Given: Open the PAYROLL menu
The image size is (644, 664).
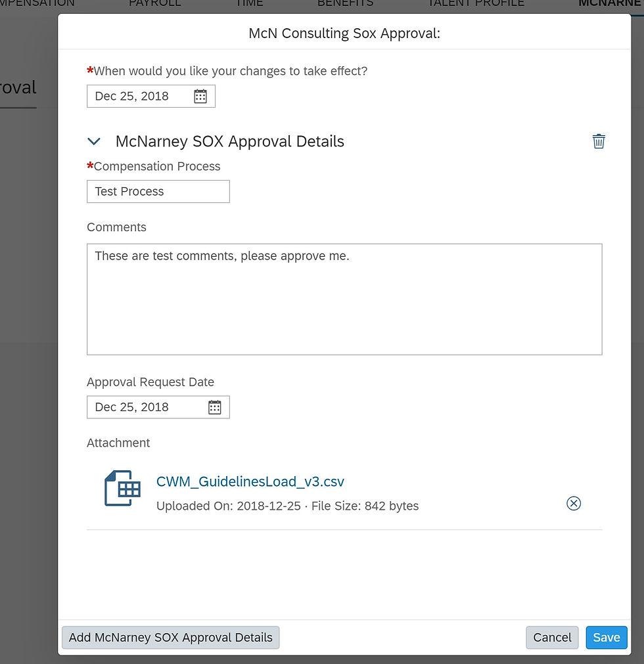Looking at the screenshot, I should (154, 4).
